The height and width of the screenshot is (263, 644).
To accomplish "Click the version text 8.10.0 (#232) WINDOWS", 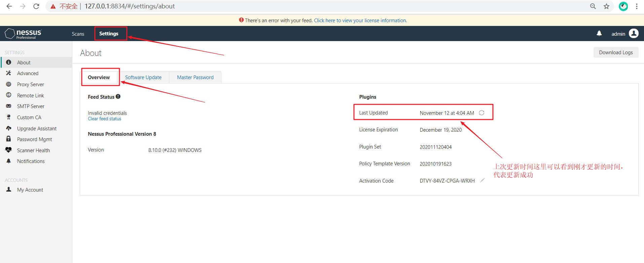I will [x=175, y=150].
